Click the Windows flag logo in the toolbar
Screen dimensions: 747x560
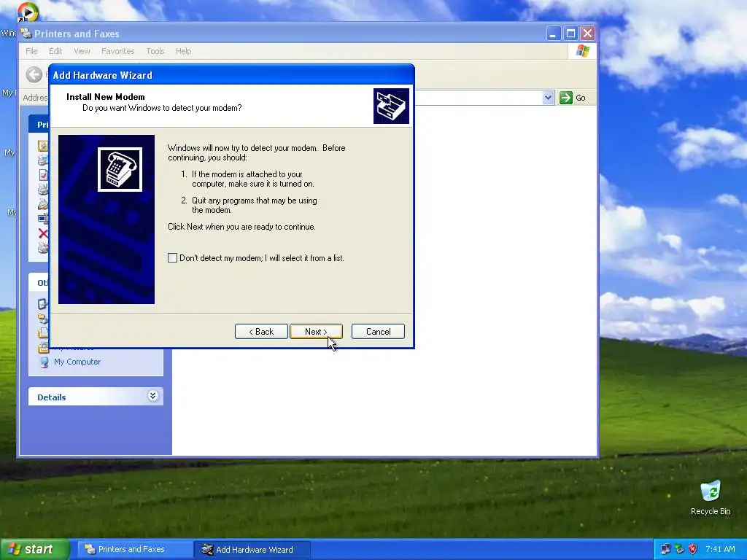pos(582,51)
